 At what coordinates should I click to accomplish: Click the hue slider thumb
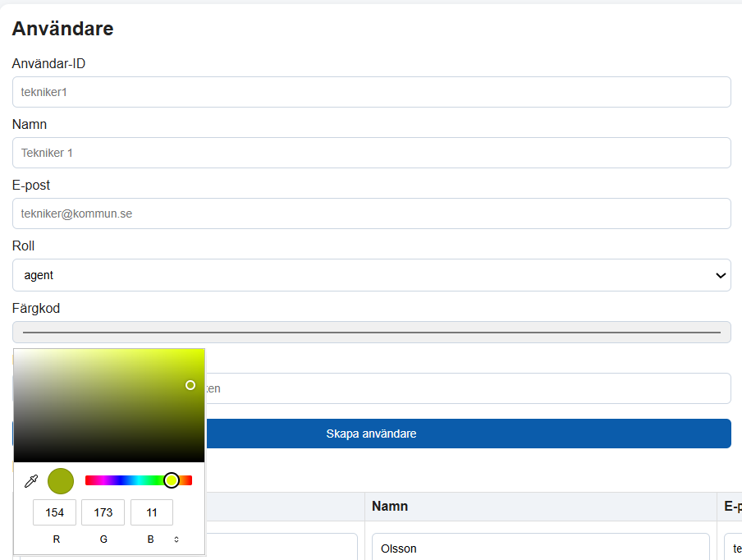click(x=172, y=480)
